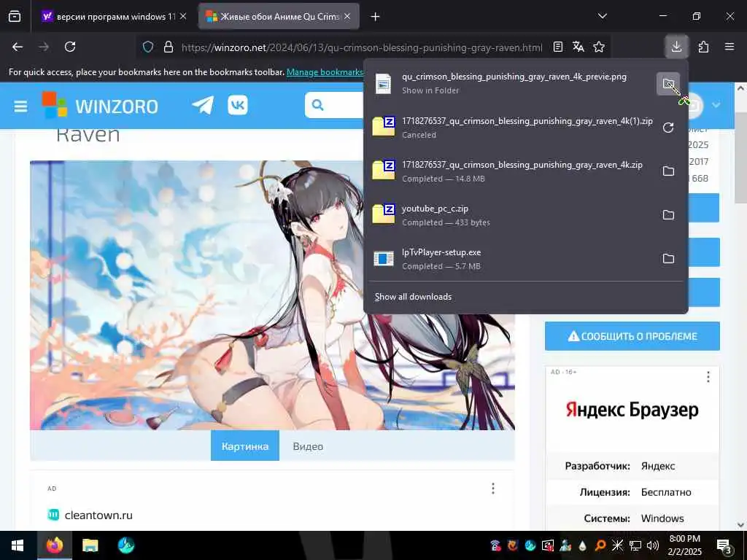This screenshot has width=747, height=560.
Task: Translate this page icon
Action: coord(578,47)
